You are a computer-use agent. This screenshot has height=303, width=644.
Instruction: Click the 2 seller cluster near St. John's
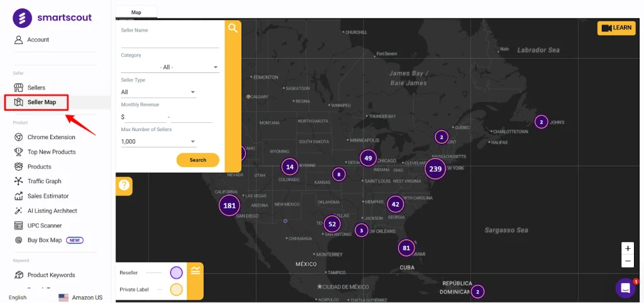tap(541, 122)
